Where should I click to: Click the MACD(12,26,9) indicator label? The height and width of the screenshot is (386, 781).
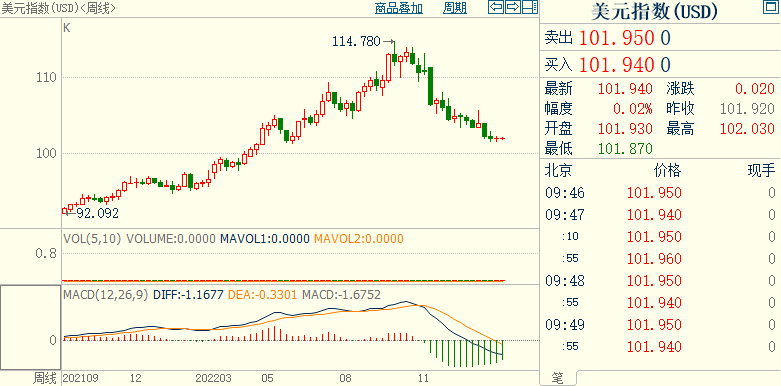click(106, 295)
